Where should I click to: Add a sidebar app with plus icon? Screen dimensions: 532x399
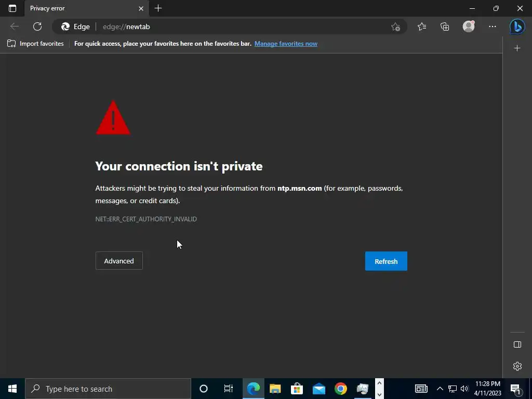click(517, 48)
